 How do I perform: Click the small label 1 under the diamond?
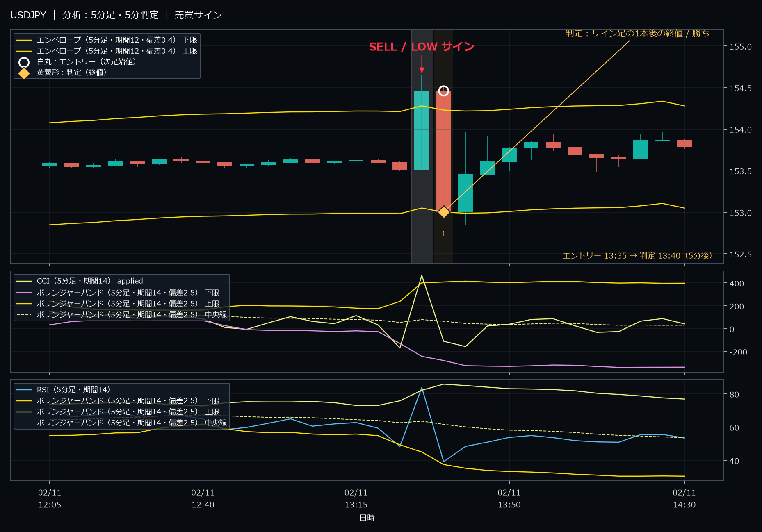pyautogui.click(x=443, y=234)
